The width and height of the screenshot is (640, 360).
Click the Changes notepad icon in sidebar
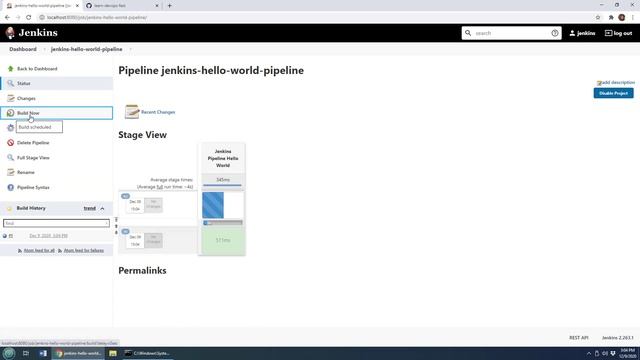point(11,98)
